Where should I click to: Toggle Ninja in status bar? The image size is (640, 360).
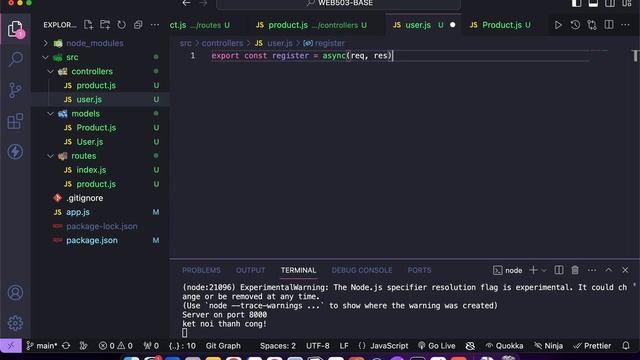[x=549, y=346]
